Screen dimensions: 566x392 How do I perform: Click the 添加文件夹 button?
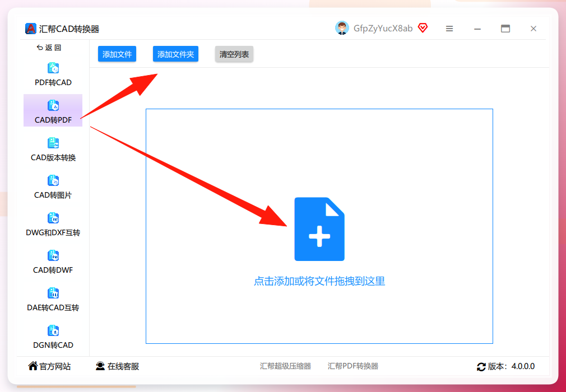pyautogui.click(x=176, y=54)
